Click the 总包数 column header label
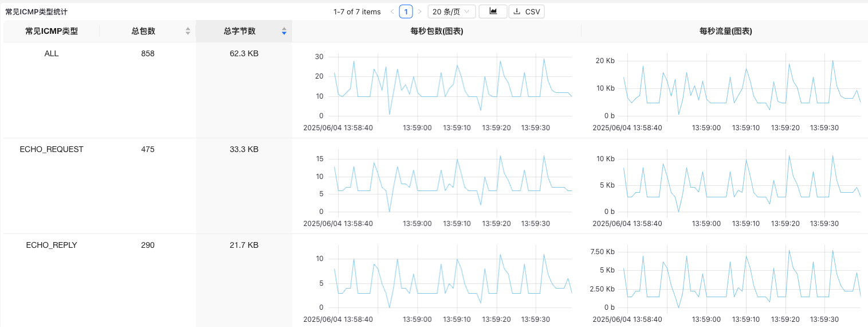Image resolution: width=868 pixels, height=327 pixels. [x=143, y=32]
